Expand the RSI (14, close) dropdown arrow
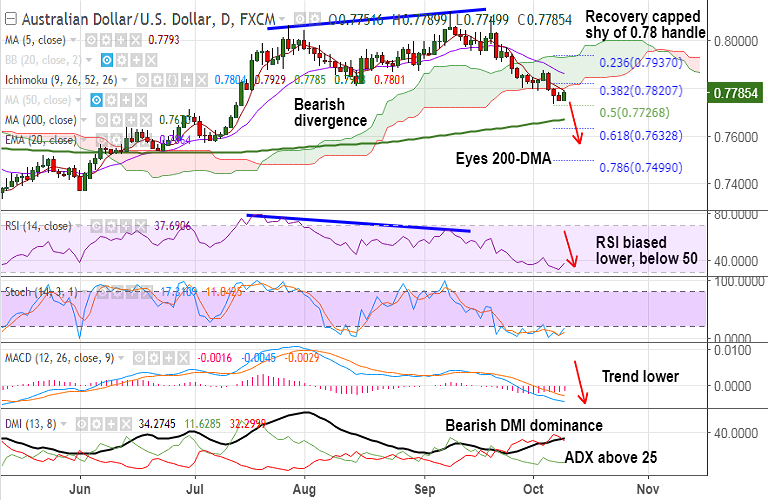 coord(79,226)
